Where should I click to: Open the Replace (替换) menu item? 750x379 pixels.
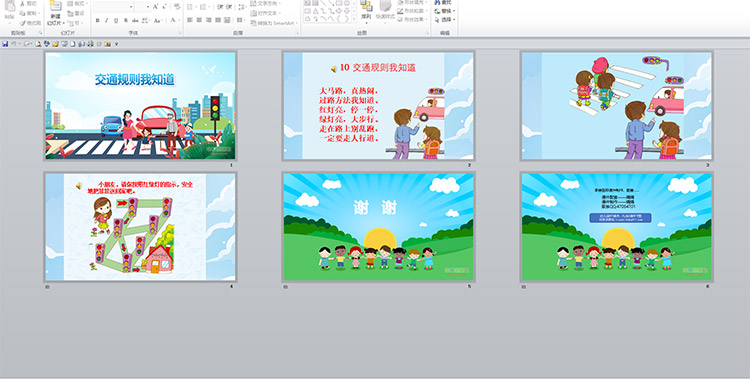point(445,11)
